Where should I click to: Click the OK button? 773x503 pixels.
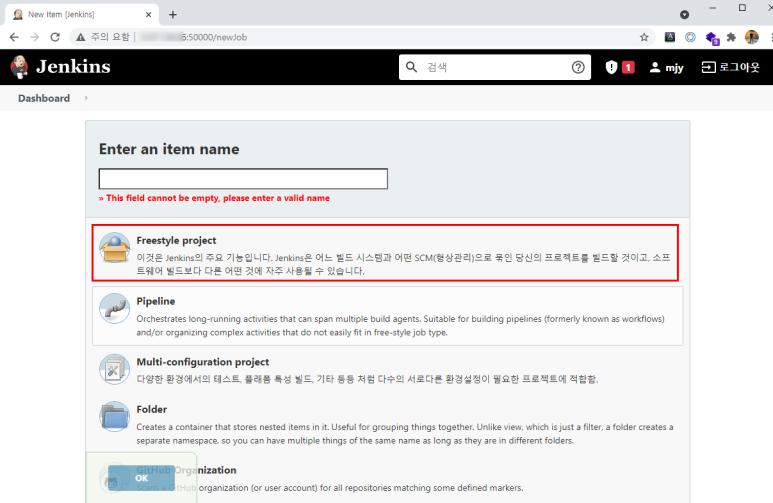tap(141, 478)
